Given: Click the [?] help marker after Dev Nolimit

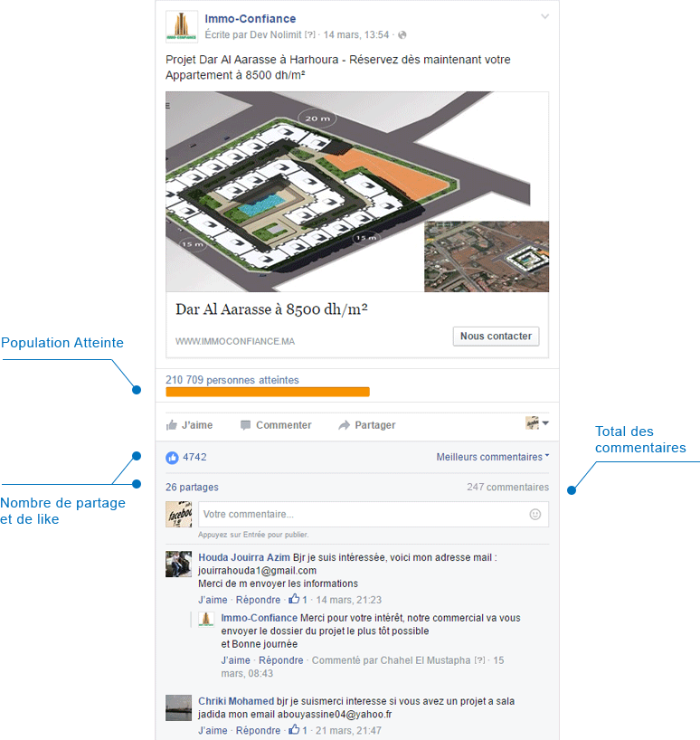Looking at the screenshot, I should click(x=310, y=35).
